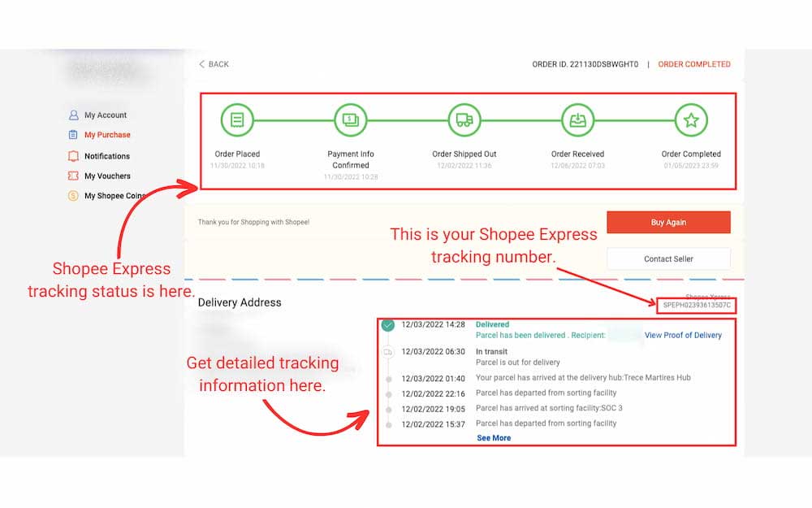Click the In transit timeline marker
The width and height of the screenshot is (812, 508).
pos(388,352)
